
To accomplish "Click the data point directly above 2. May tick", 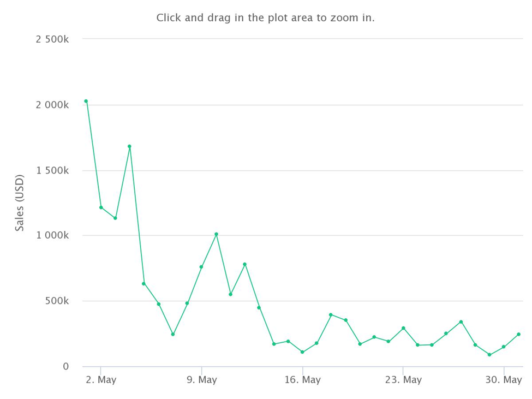I will (101, 207).
